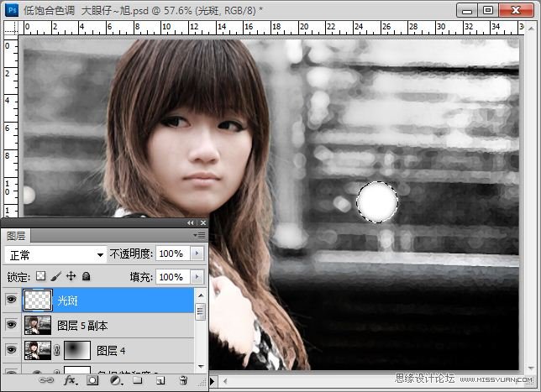The image size is (541, 392).
Task: Close the document window
Action: tap(516, 10)
